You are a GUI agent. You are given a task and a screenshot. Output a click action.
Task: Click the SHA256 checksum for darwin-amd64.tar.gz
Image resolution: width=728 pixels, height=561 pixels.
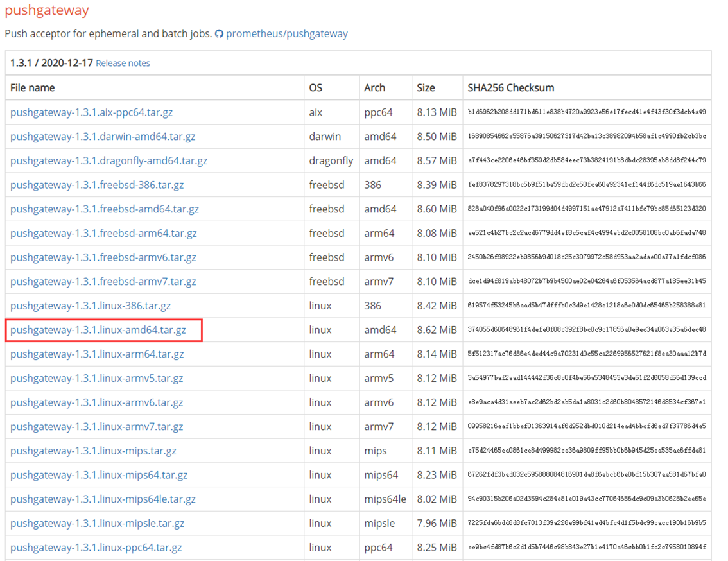[x=587, y=136]
